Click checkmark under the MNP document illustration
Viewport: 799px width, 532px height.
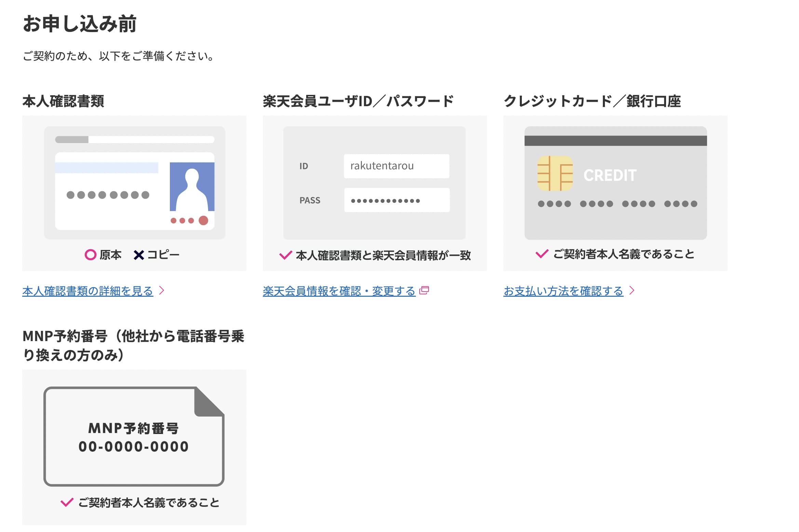67,502
